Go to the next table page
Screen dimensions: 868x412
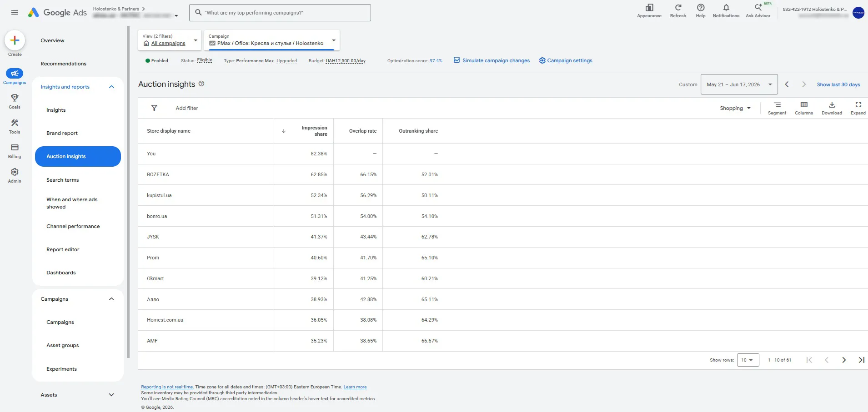[x=844, y=360]
